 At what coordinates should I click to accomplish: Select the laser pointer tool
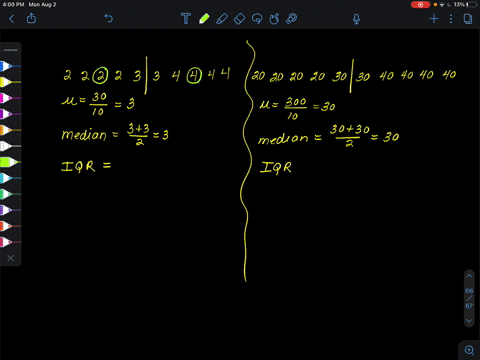pyautogui.click(x=292, y=19)
